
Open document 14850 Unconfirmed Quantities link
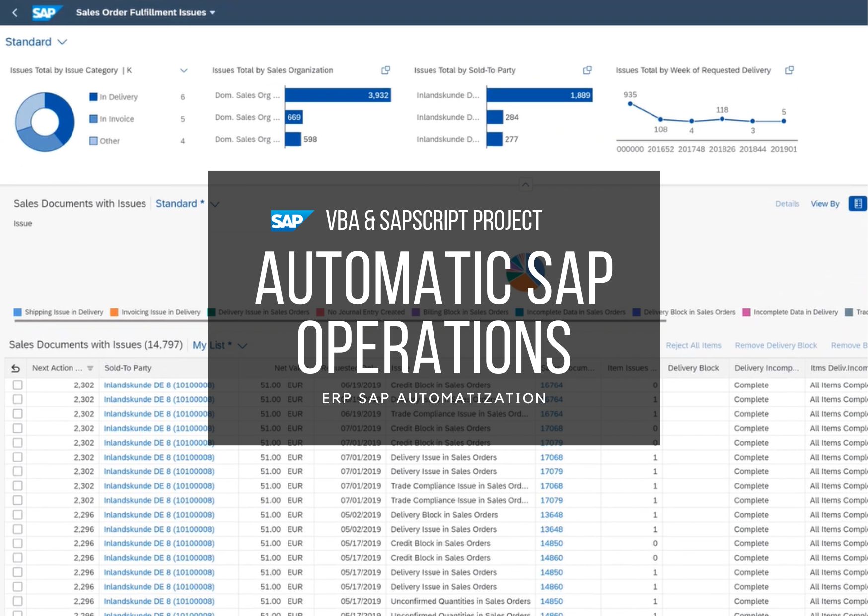[x=551, y=601]
